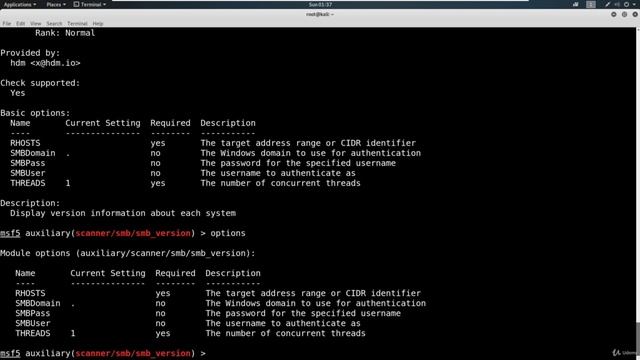Click 'Display version information about each system'
The height and width of the screenshot is (360, 640).
(x=123, y=213)
